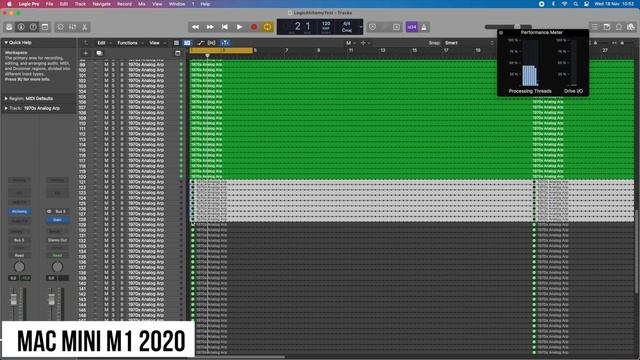Click the red Record button

click(x=254, y=27)
